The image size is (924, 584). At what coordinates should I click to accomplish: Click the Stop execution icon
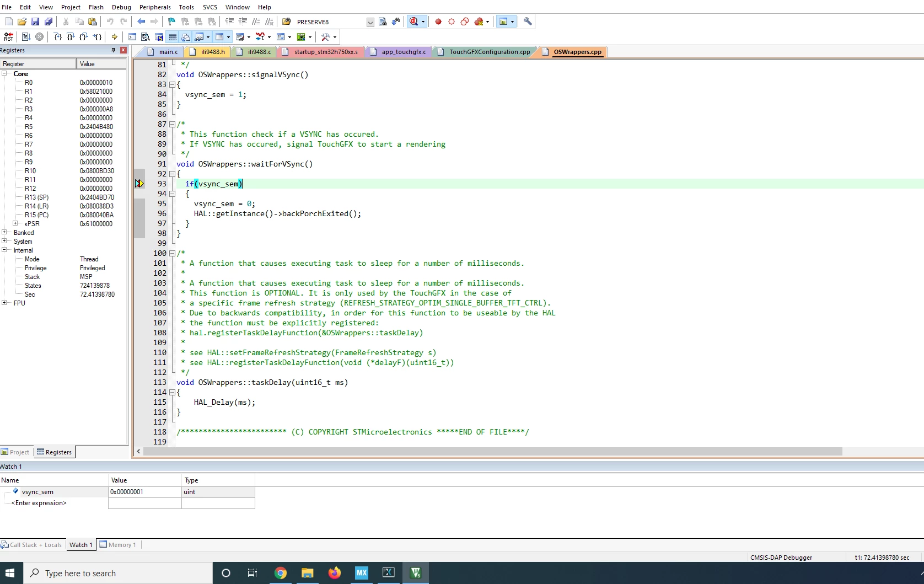[39, 37]
